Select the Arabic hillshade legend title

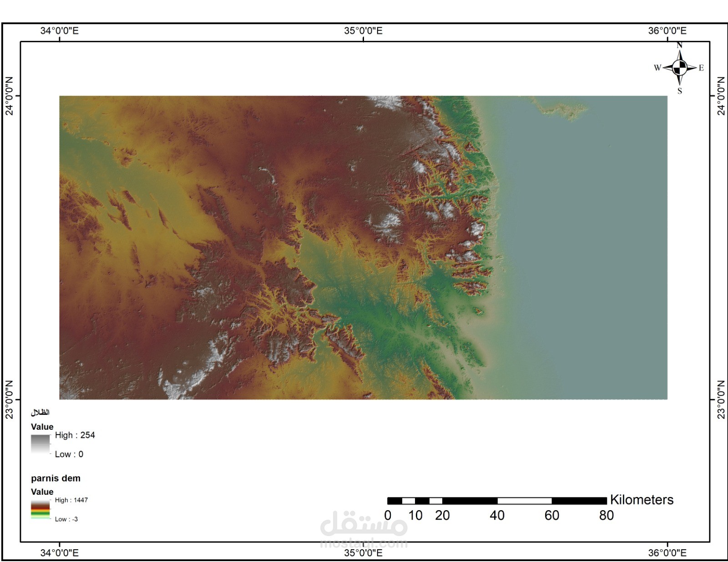coord(40,412)
